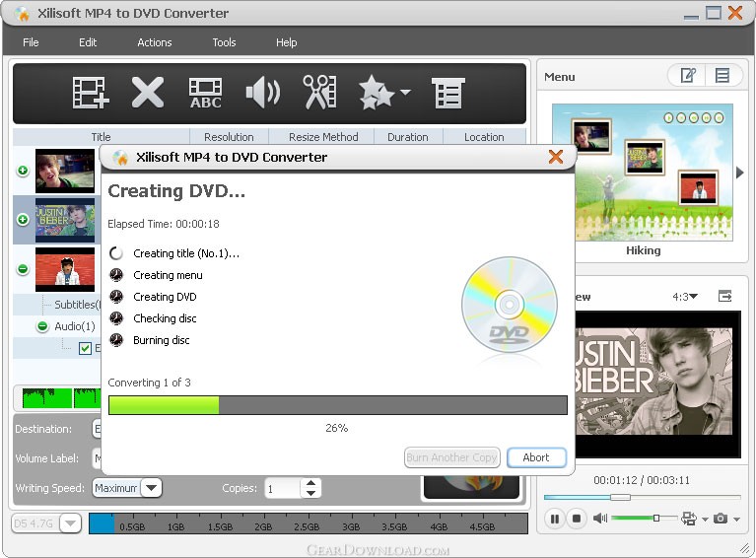Click the 'Burning disc' step text
This screenshot has width=756, height=558.
[161, 340]
